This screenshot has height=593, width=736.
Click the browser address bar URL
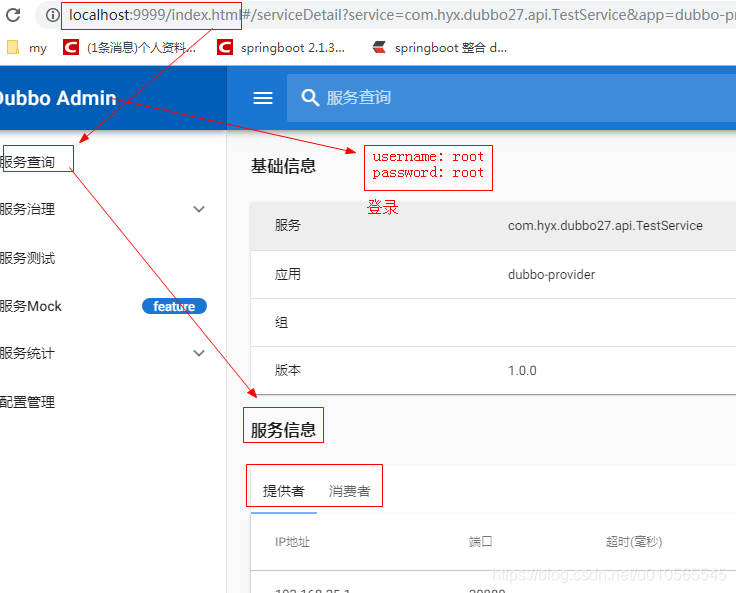[402, 15]
